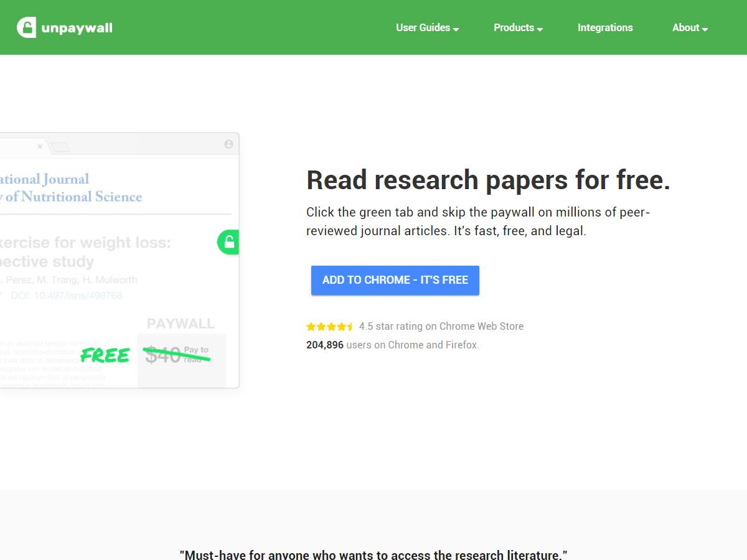The width and height of the screenshot is (747, 560).
Task: Click the 'Must-have for anyone' testimonial quote
Action: point(374,555)
